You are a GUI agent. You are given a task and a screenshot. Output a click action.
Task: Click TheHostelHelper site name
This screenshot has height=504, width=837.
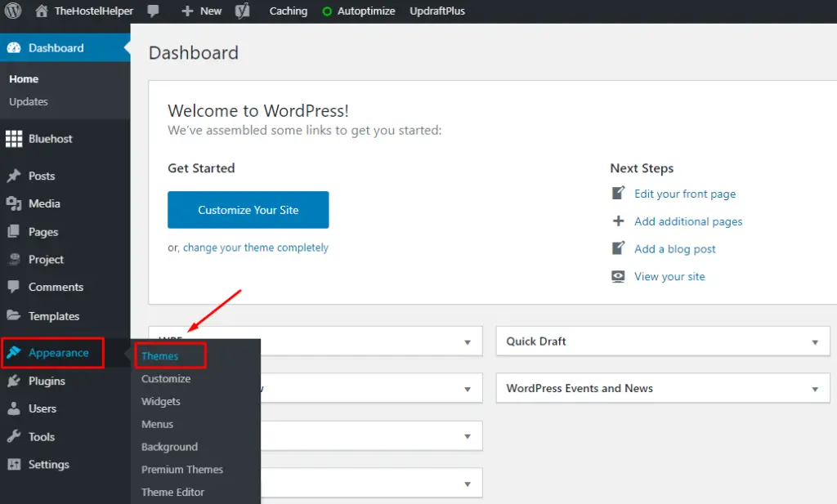(94, 11)
